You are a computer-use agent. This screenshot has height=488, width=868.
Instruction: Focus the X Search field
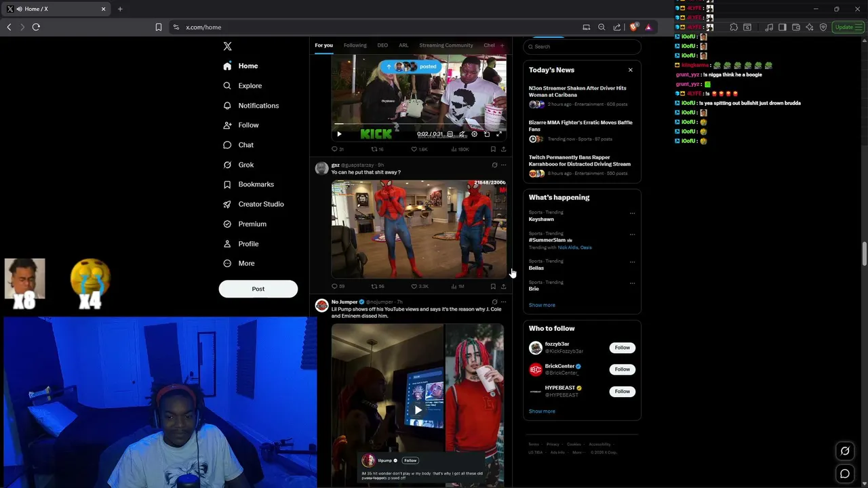582,47
